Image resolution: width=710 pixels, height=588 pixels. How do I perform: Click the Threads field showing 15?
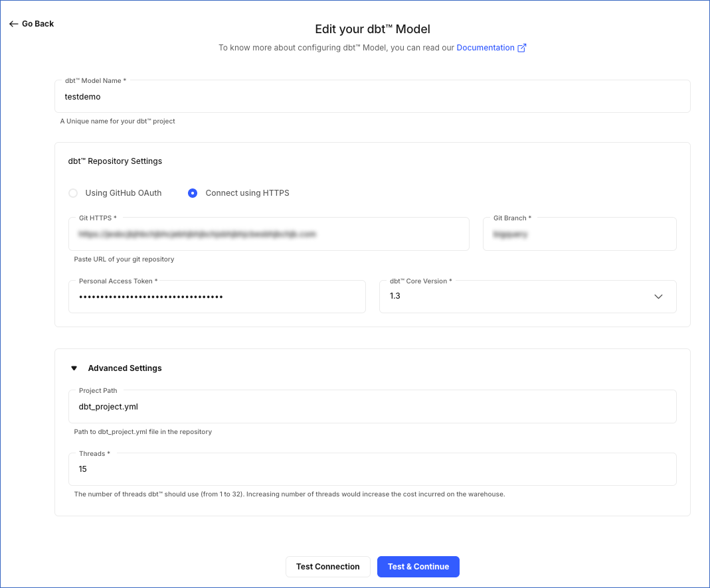tap(372, 469)
